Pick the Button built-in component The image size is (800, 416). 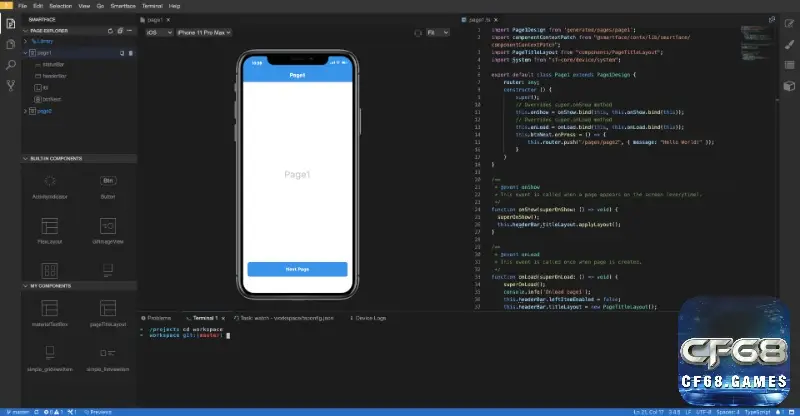(x=108, y=187)
